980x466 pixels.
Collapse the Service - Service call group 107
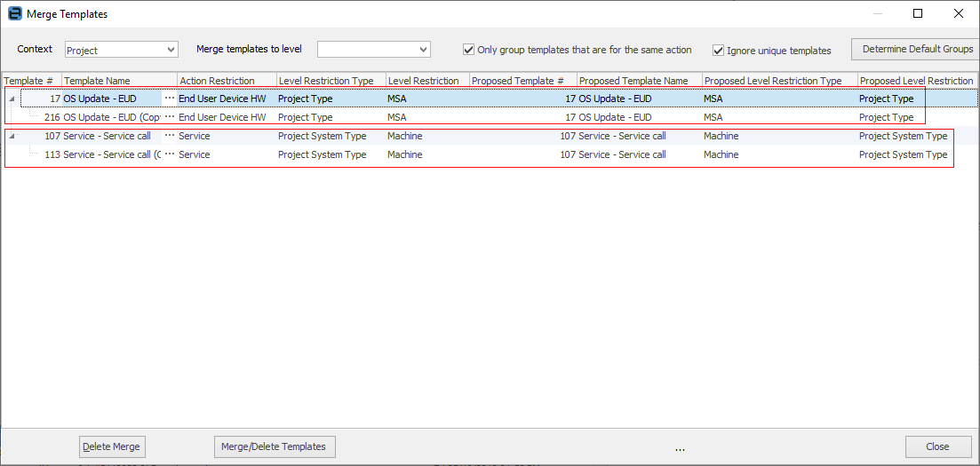click(12, 137)
